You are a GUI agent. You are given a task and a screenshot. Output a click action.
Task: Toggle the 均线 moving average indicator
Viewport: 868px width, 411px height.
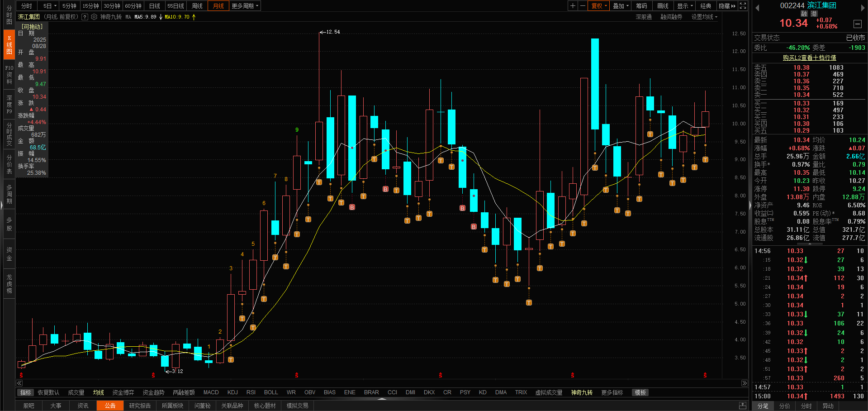pyautogui.click(x=98, y=392)
